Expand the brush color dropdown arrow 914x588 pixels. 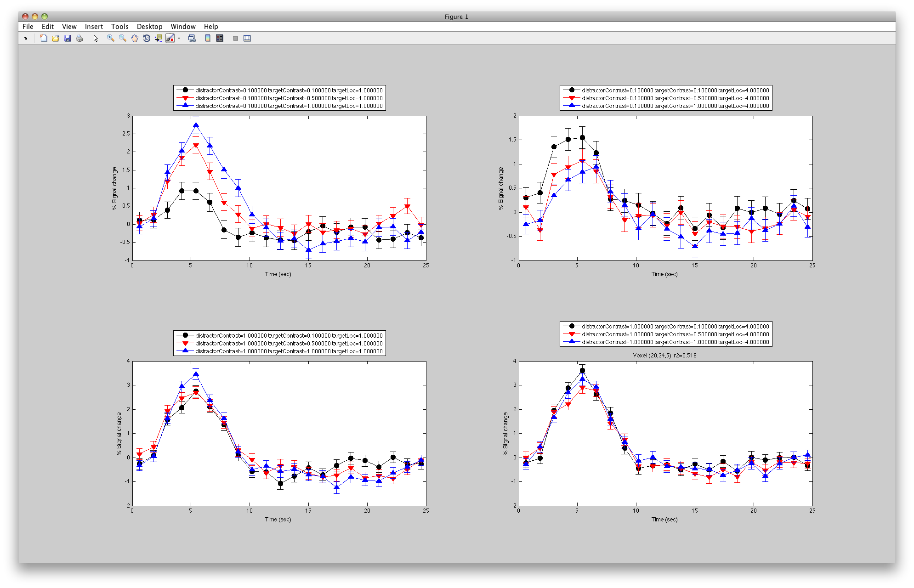click(179, 38)
